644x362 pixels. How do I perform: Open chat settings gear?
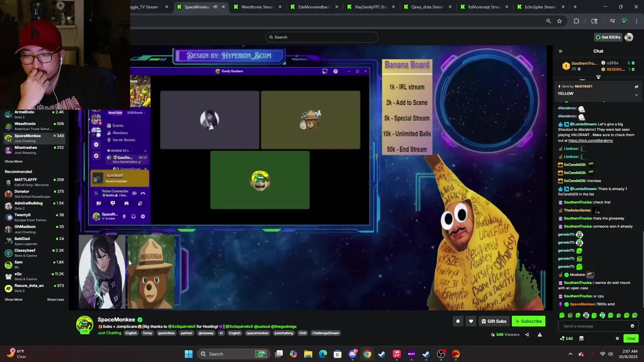tap(617, 338)
